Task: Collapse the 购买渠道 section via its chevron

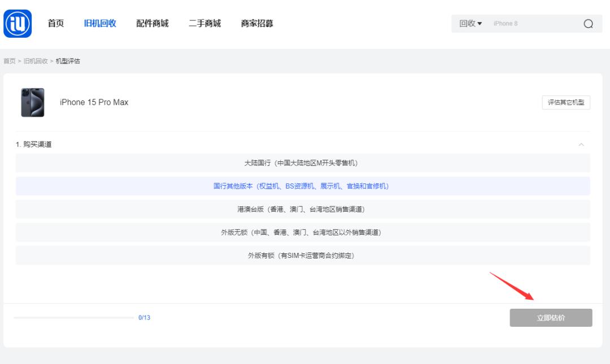Action: pyautogui.click(x=582, y=144)
